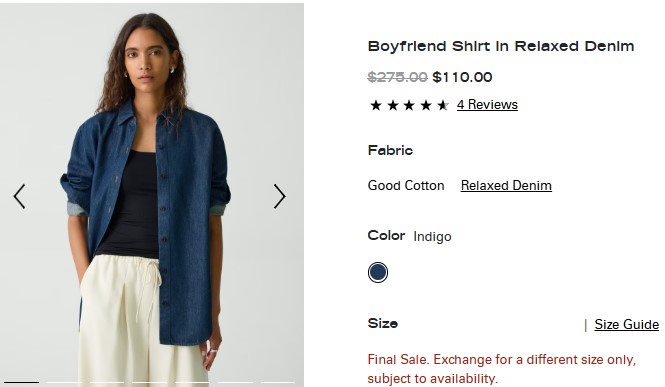Click the crossed-out $275.00 original price

pos(397,77)
